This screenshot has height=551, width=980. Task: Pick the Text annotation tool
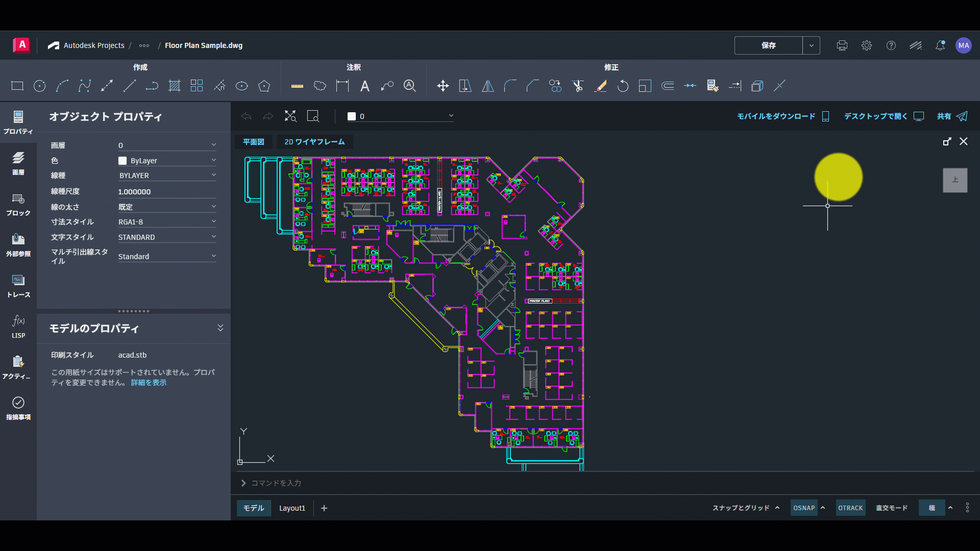tap(365, 86)
